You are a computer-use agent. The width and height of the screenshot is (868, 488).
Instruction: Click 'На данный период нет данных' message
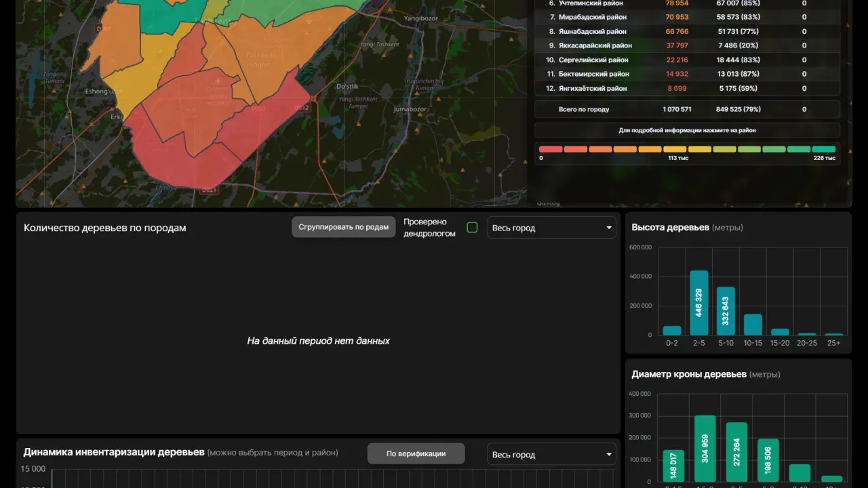click(x=318, y=341)
